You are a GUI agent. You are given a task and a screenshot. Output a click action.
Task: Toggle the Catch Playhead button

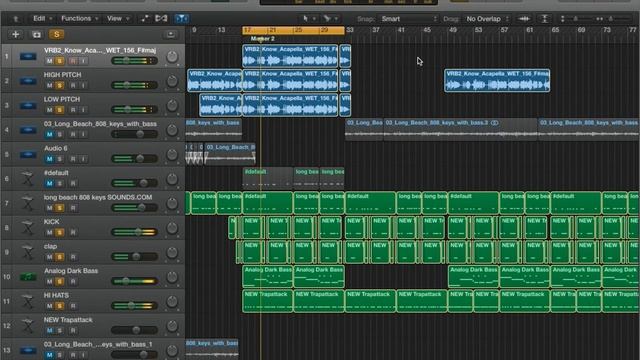[181, 19]
